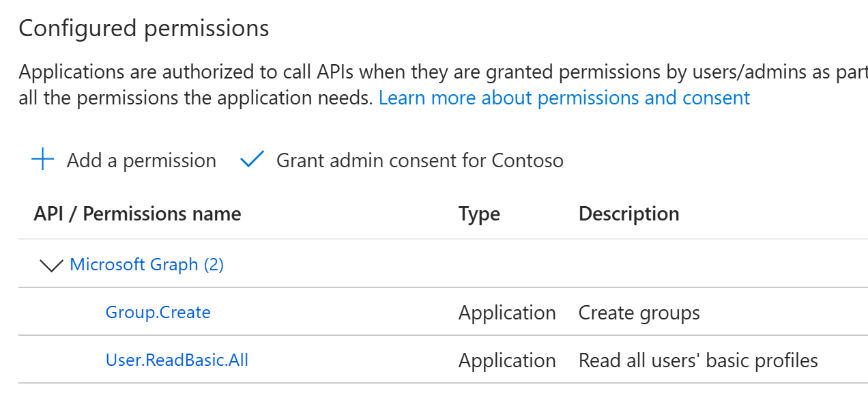Open the Microsoft Graph (2) API link
The height and width of the screenshot is (400, 868).
click(x=147, y=264)
